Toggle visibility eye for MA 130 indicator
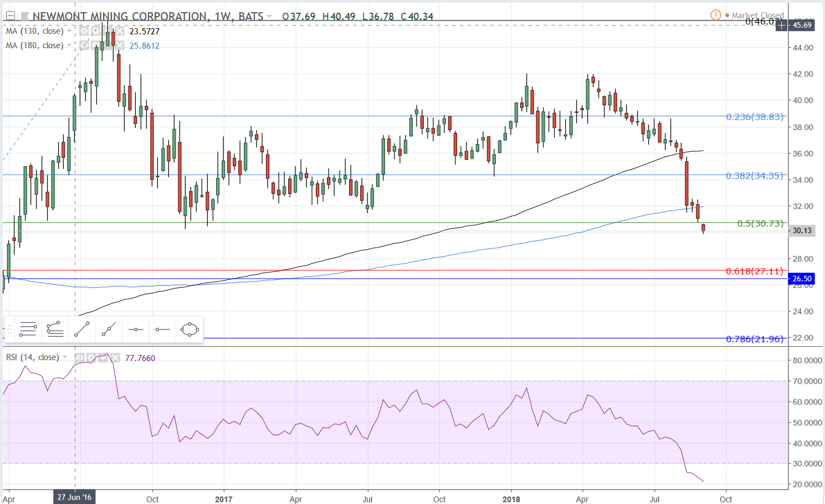The image size is (825, 504). tap(84, 31)
